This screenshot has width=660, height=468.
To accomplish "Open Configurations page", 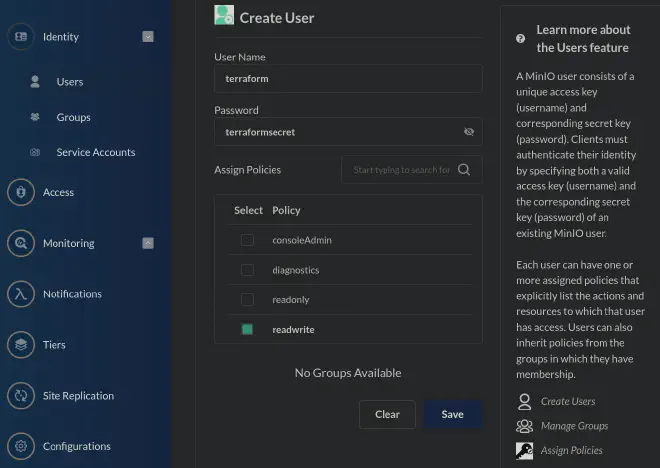I will click(x=77, y=446).
